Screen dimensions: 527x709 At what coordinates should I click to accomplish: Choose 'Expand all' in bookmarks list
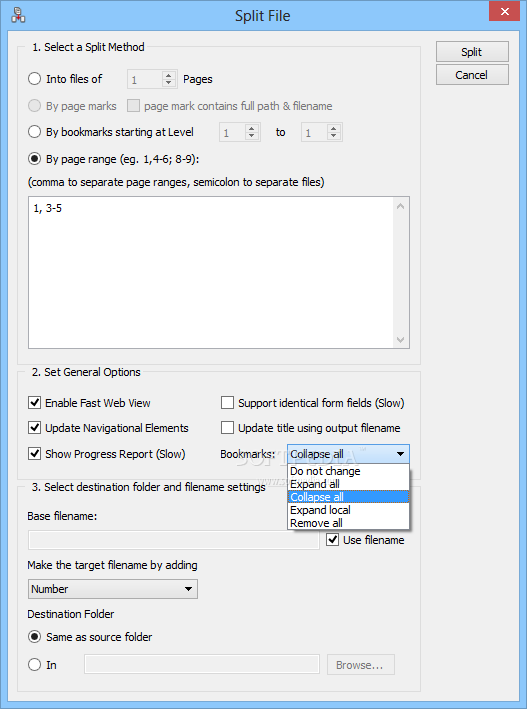pos(348,484)
